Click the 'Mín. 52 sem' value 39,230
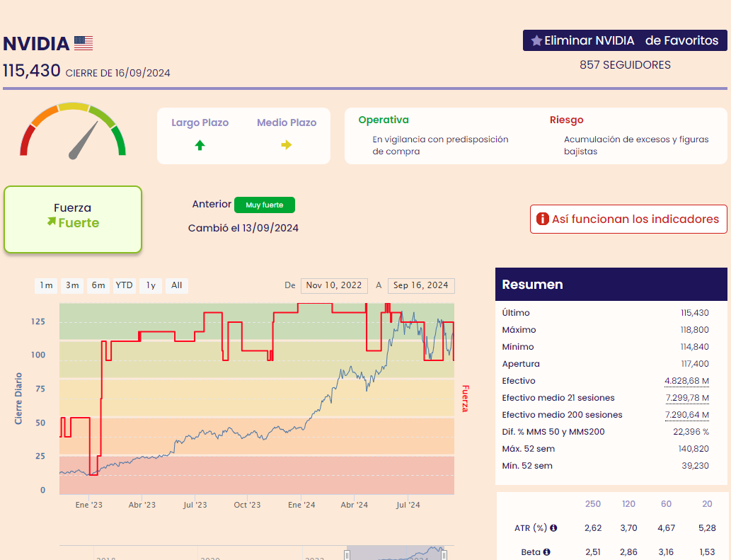 (x=695, y=466)
